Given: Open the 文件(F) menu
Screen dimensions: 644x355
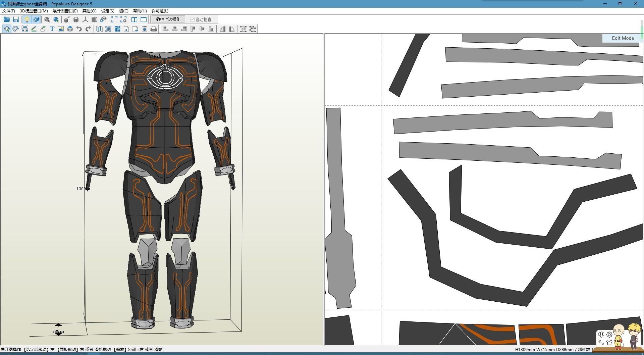Looking at the screenshot, I should pos(8,11).
